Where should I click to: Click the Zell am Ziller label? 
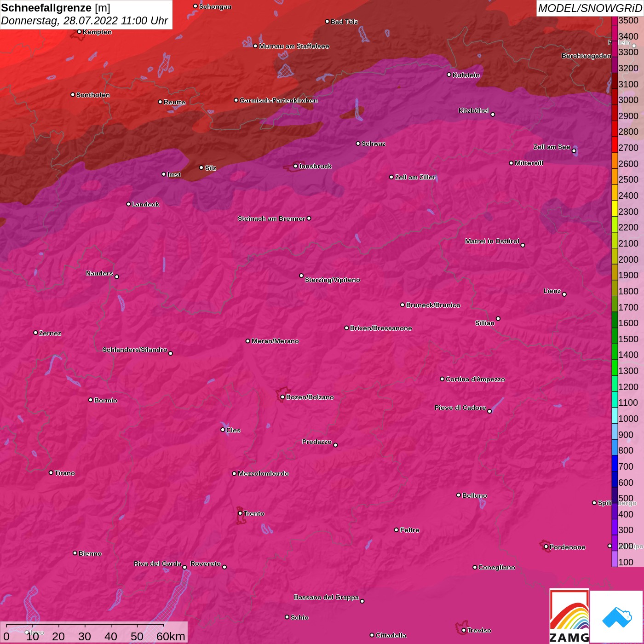[415, 177]
